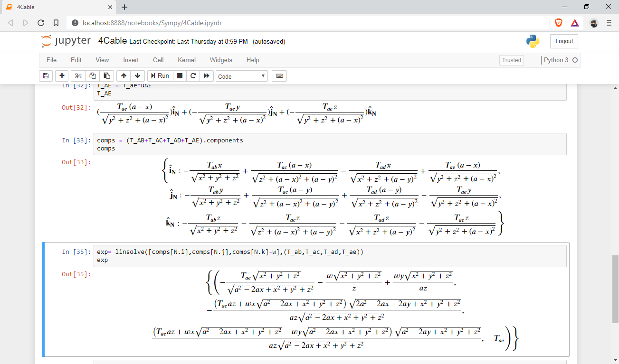The image size is (619, 364).
Task: Click into the In [33] code cell
Action: click(331, 144)
